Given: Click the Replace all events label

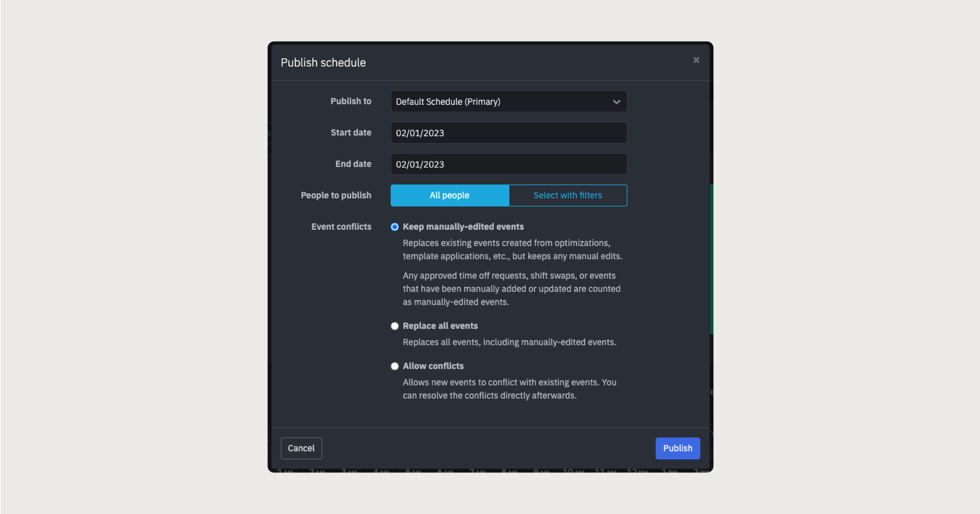Looking at the screenshot, I should point(440,326).
